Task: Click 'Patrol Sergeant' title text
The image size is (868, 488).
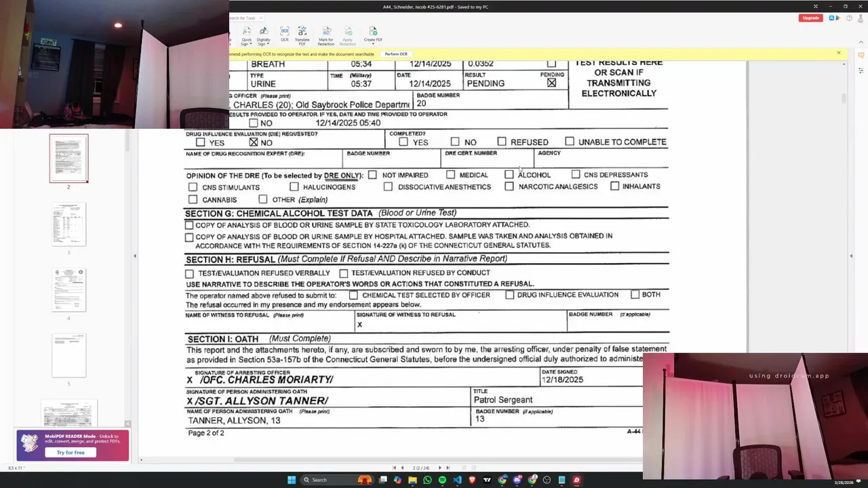Action: 503,400
